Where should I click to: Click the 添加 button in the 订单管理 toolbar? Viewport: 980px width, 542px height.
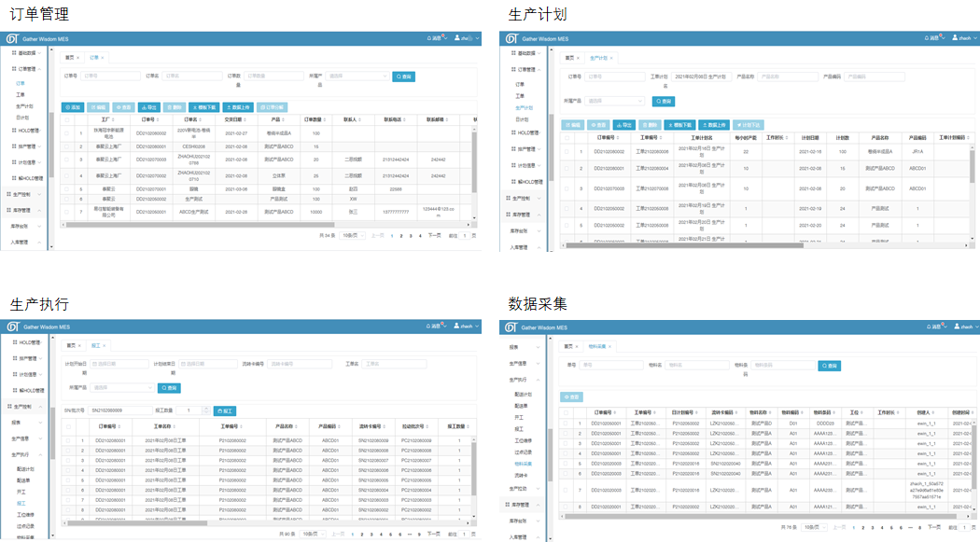(x=73, y=107)
